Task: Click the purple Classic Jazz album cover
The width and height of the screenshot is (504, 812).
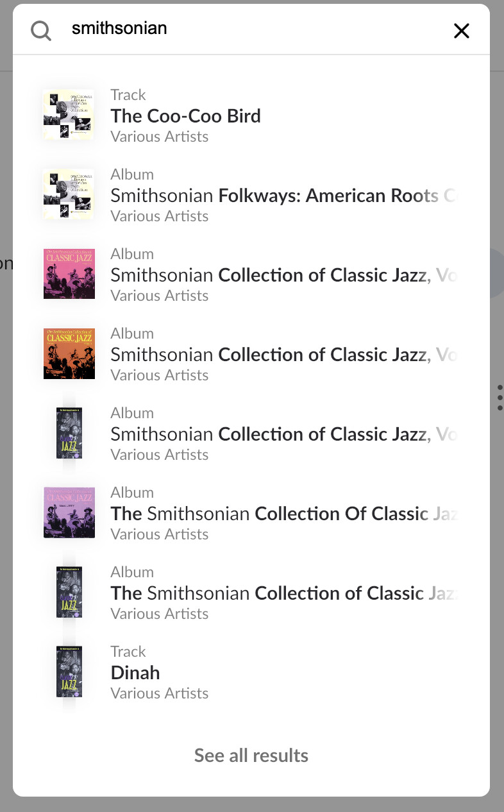Action: coord(69,513)
